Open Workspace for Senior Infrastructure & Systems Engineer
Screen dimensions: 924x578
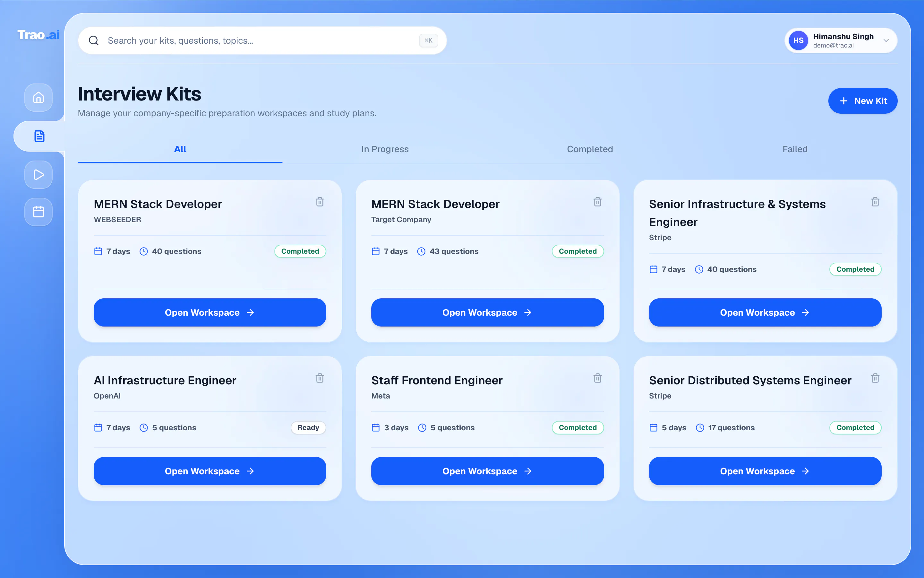[765, 313]
